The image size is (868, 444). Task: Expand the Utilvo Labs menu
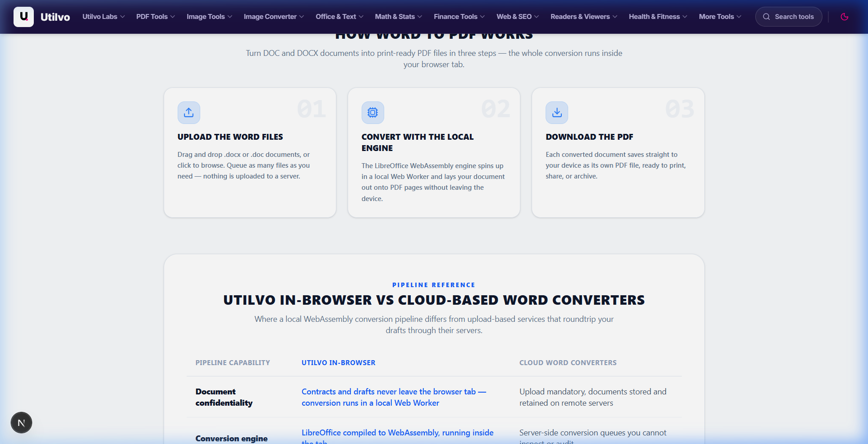[104, 17]
